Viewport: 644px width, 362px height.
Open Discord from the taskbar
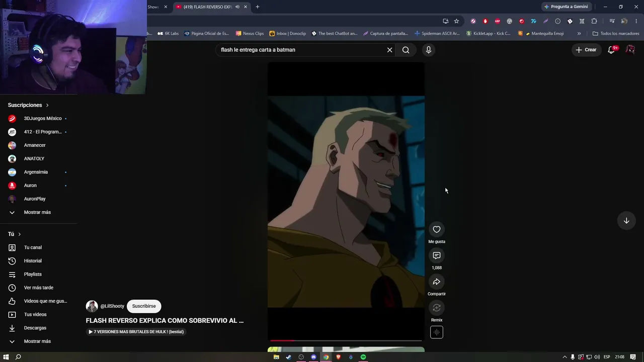313,357
